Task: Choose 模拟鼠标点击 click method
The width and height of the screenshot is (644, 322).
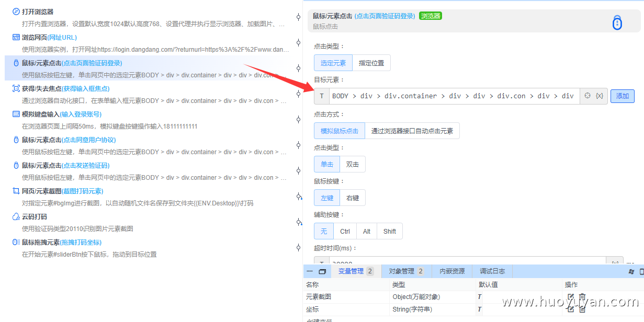Action: 340,131
